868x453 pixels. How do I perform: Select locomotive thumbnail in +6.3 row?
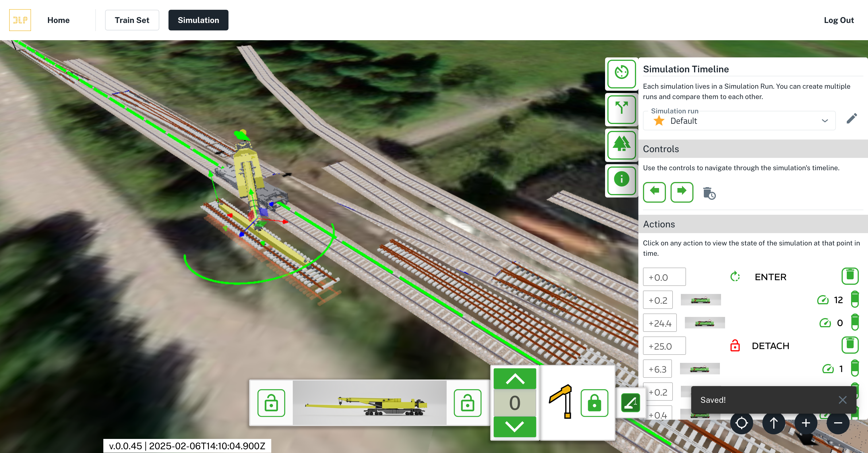pyautogui.click(x=700, y=368)
